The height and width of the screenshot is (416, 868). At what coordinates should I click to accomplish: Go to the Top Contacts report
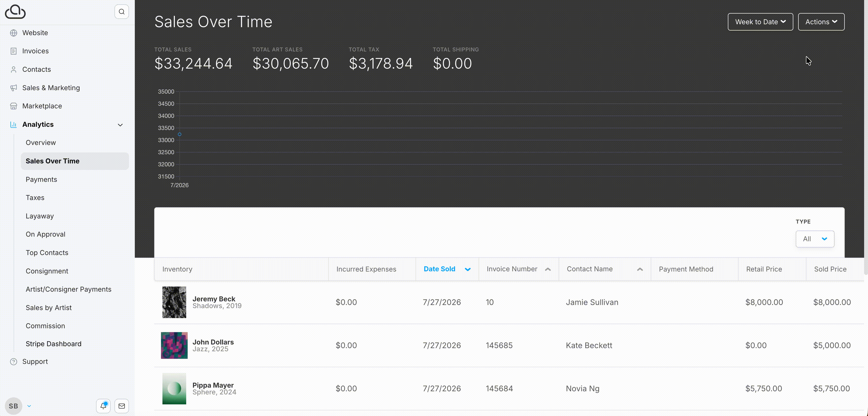47,253
